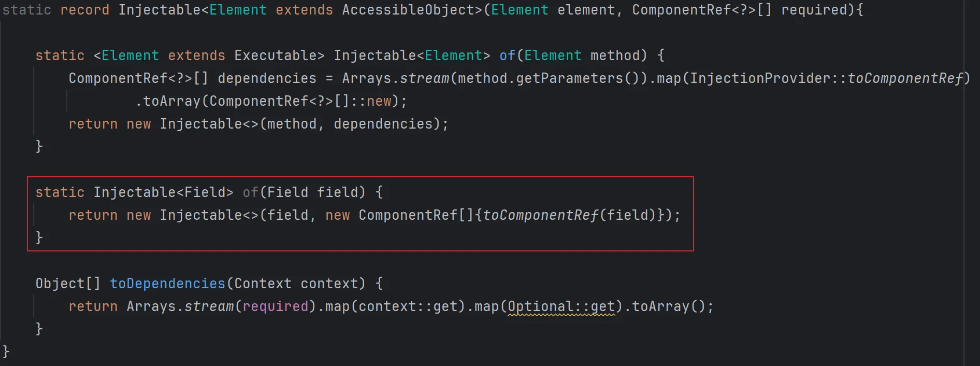Click the purple "required" field reference
Screen dimensions: 980x366
(x=275, y=306)
